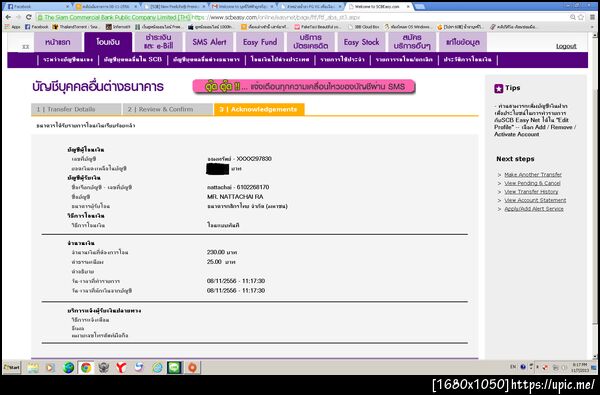
Task: Open the orange circular taskbar icon
Action: 192,368
